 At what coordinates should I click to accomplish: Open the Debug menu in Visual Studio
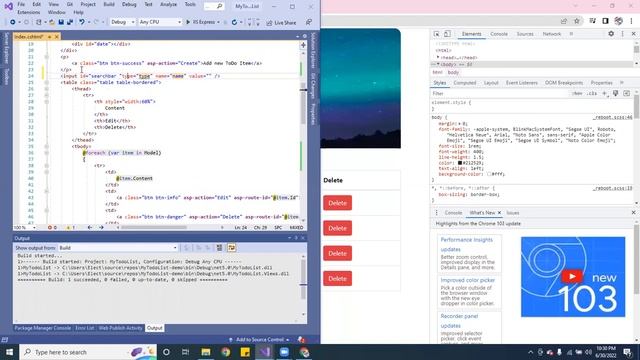coord(129,4)
